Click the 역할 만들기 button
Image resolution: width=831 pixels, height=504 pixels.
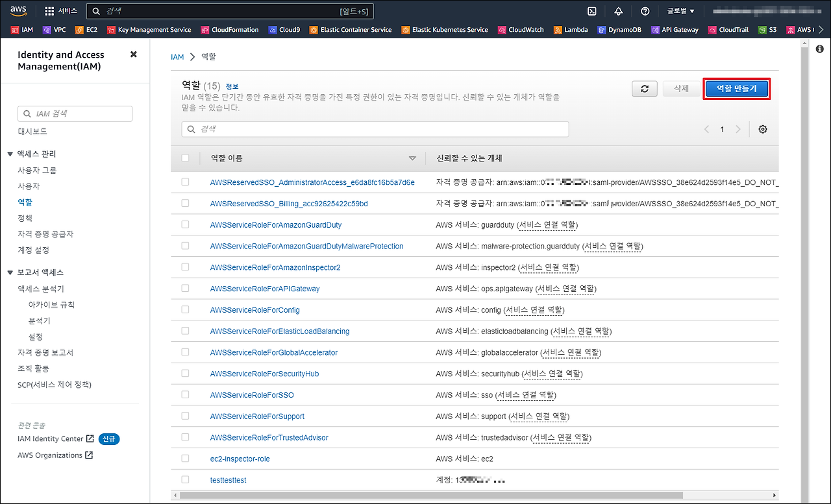coord(736,89)
